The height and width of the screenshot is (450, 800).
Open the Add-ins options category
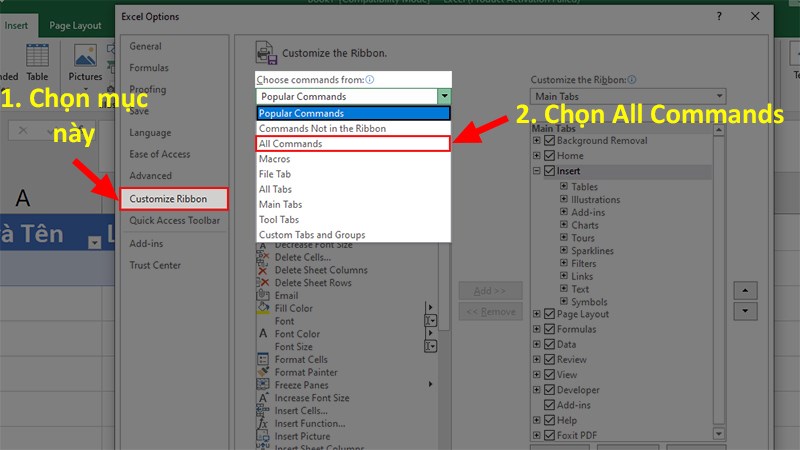(174, 244)
